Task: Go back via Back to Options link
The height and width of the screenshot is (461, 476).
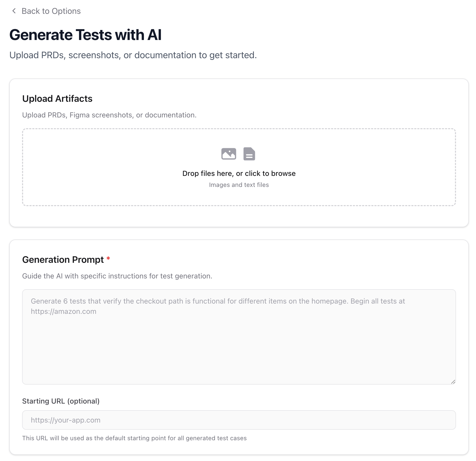Action: pos(51,11)
